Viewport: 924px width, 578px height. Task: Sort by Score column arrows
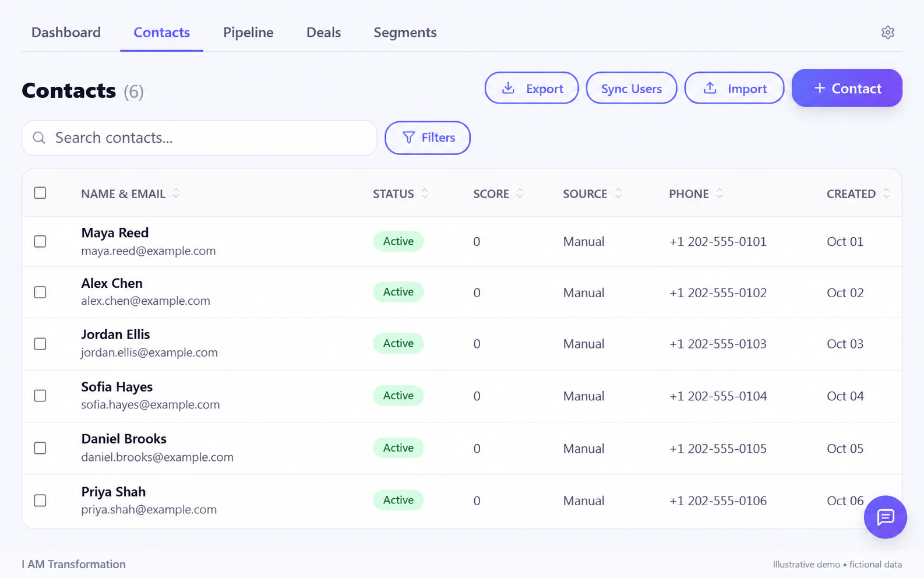[x=520, y=193]
